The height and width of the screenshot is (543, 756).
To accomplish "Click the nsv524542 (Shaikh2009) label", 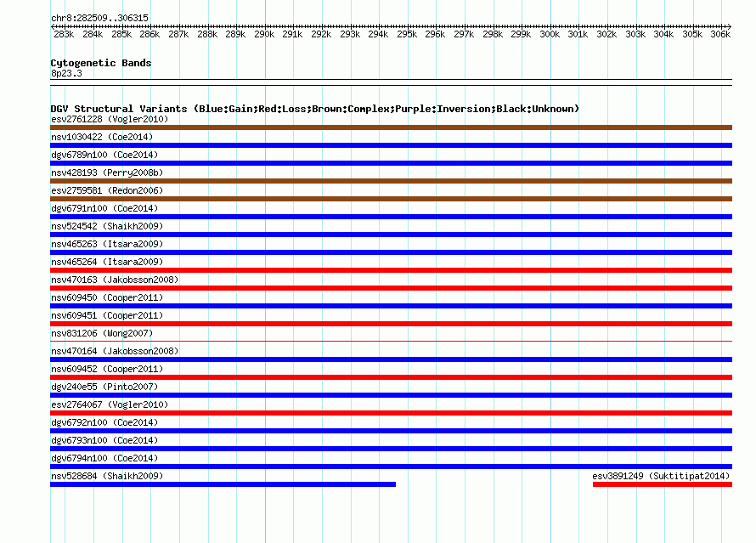I will 107,226.
